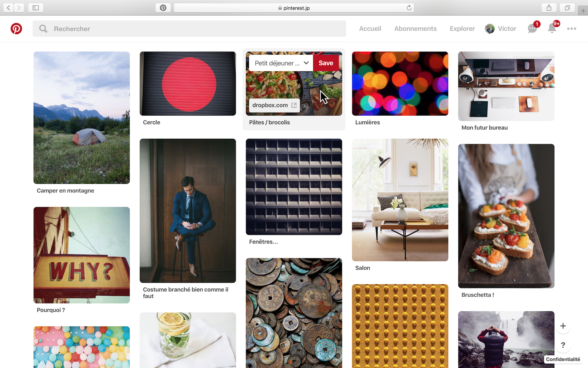Click the search bar text input field

click(190, 28)
